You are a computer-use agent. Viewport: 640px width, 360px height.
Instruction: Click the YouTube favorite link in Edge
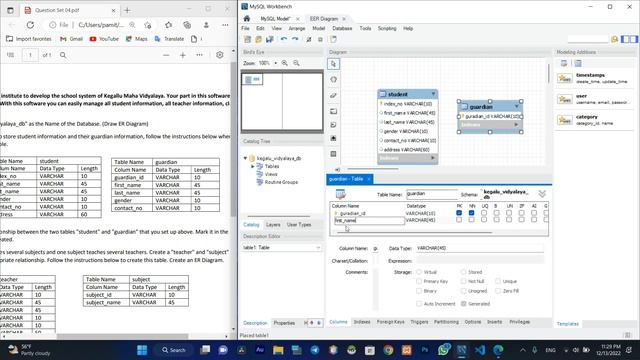point(104,39)
